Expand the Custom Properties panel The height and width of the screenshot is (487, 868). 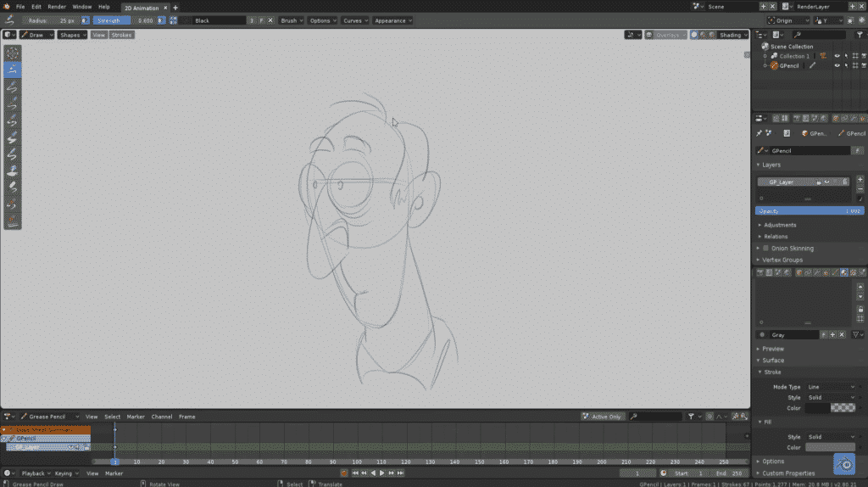[x=787, y=473]
